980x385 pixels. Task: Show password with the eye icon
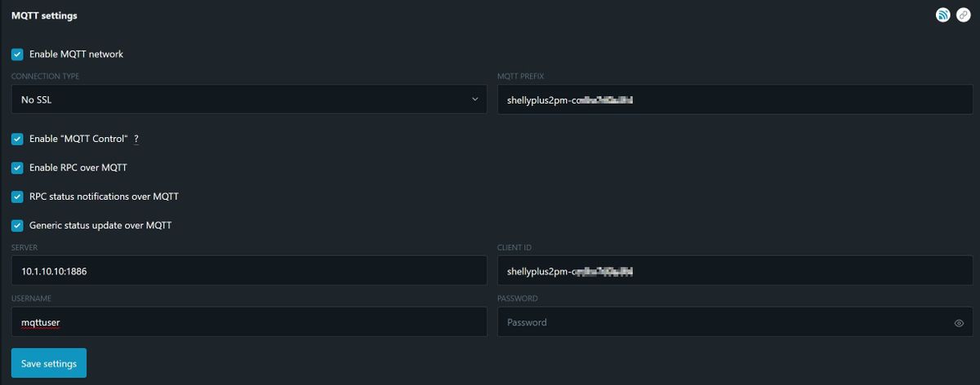pyautogui.click(x=959, y=323)
